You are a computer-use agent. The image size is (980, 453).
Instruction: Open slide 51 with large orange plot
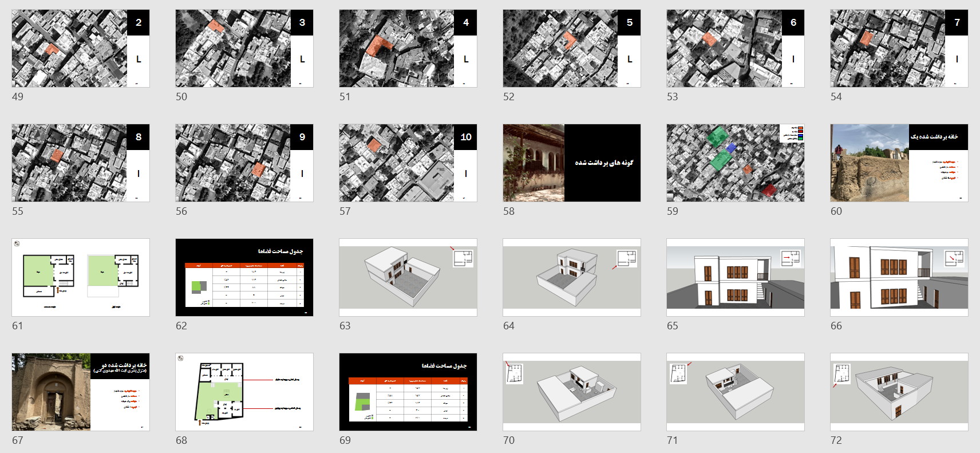408,48
